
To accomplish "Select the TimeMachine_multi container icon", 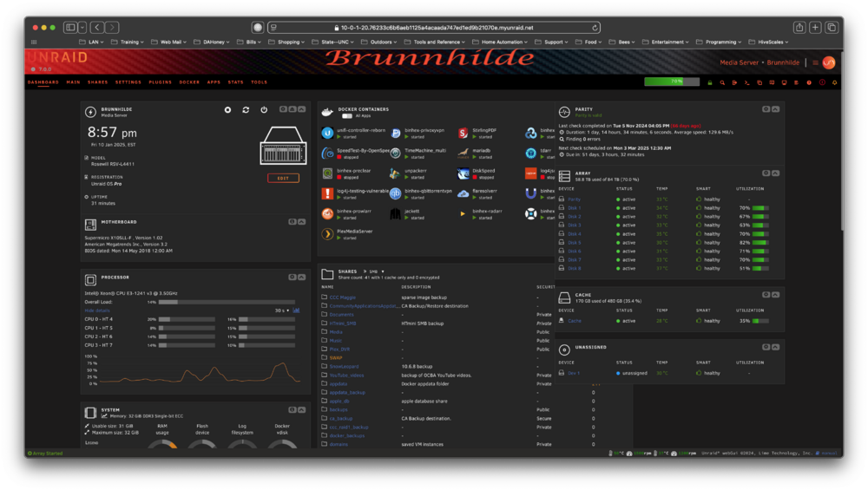I will coord(395,154).
